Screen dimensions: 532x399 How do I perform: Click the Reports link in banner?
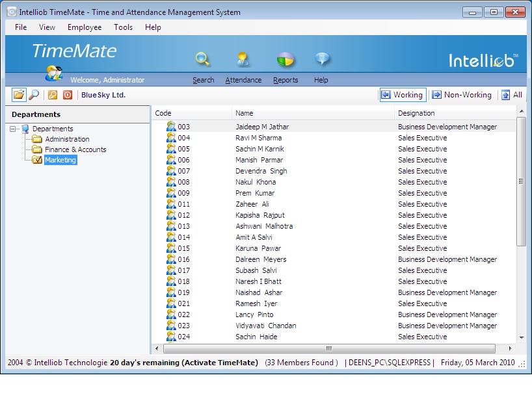pos(286,80)
